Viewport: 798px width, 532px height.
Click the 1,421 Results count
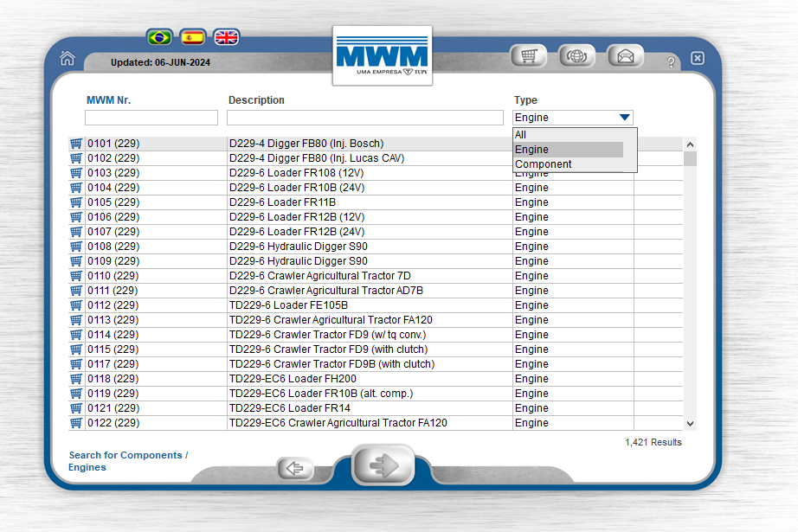click(x=653, y=443)
